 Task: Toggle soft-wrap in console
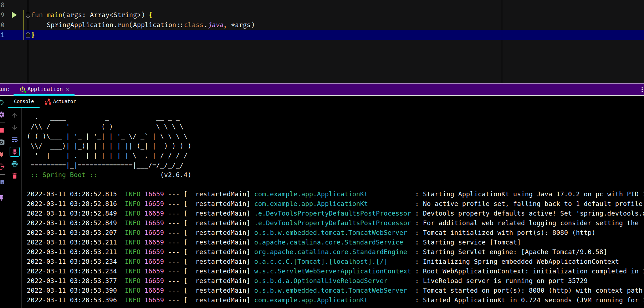click(15, 140)
